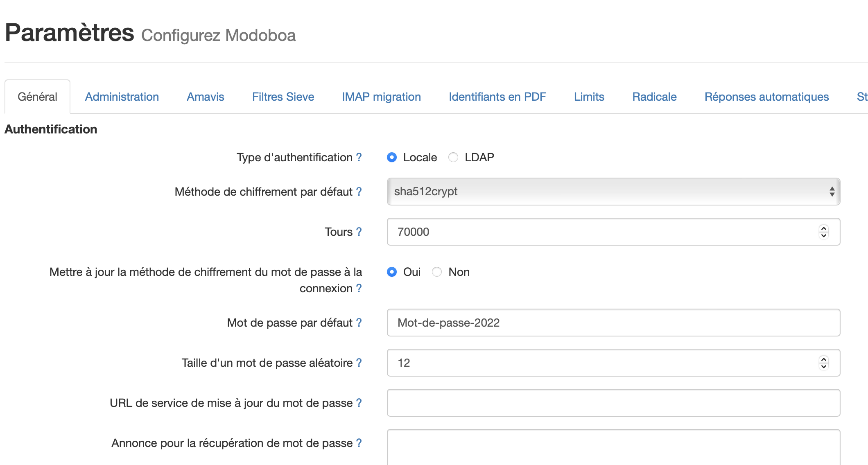Open the IMAP migration tab
The image size is (868, 465).
(x=381, y=97)
